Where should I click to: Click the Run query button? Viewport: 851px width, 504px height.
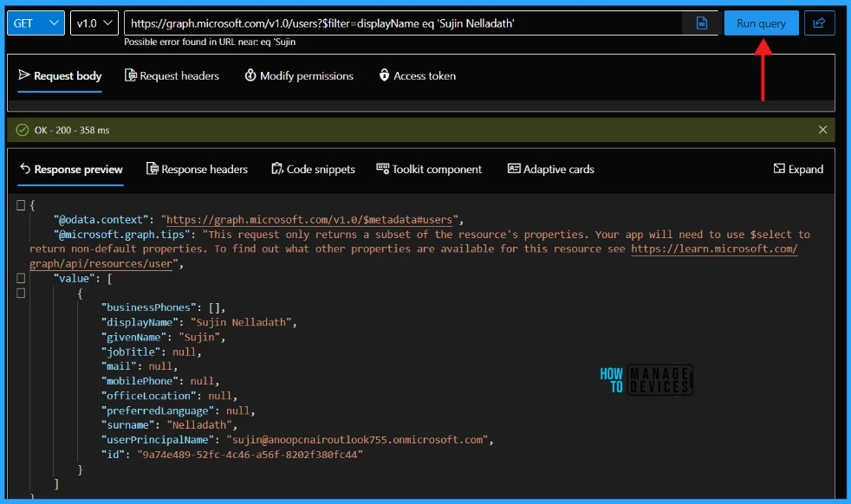click(x=761, y=23)
